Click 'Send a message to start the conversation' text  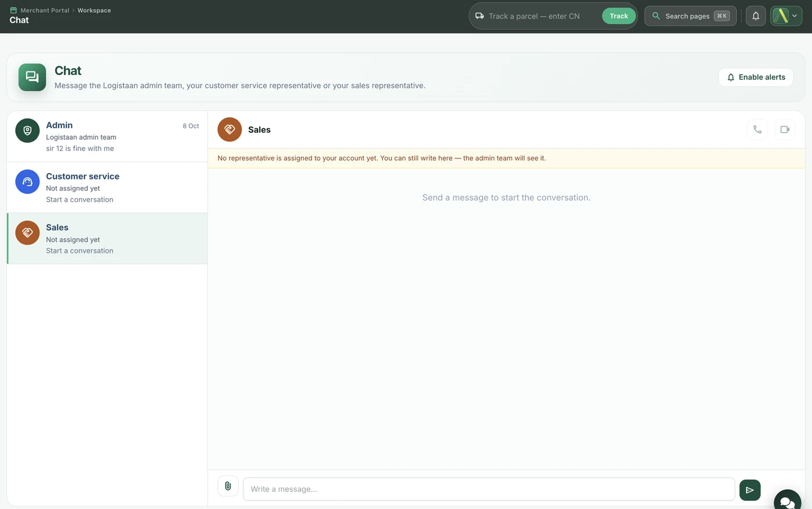pyautogui.click(x=506, y=198)
